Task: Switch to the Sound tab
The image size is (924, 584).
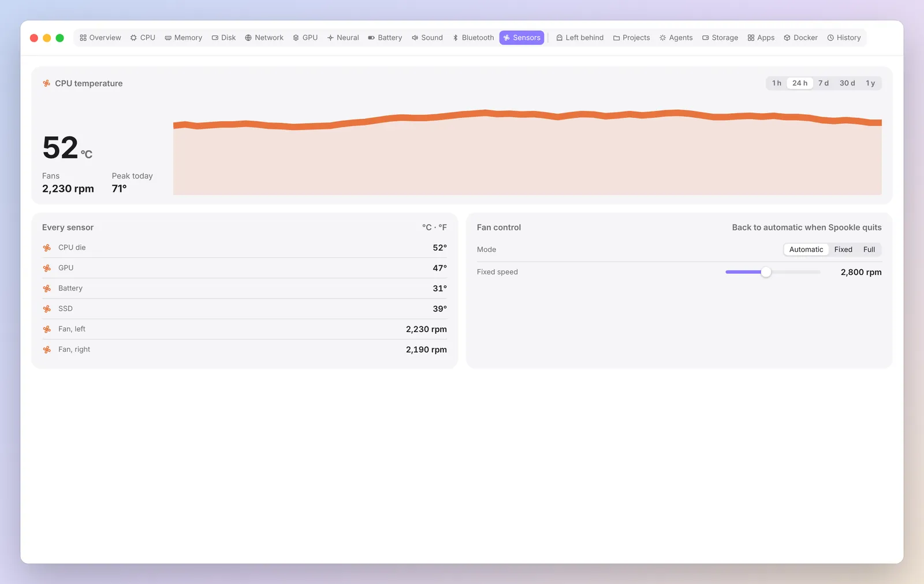Action: tap(427, 38)
